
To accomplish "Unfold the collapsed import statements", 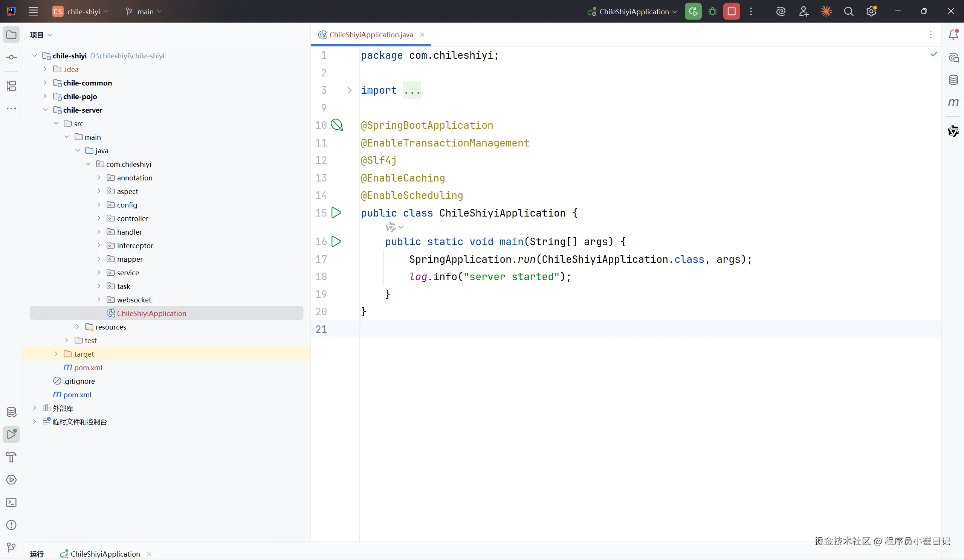I will [x=349, y=90].
